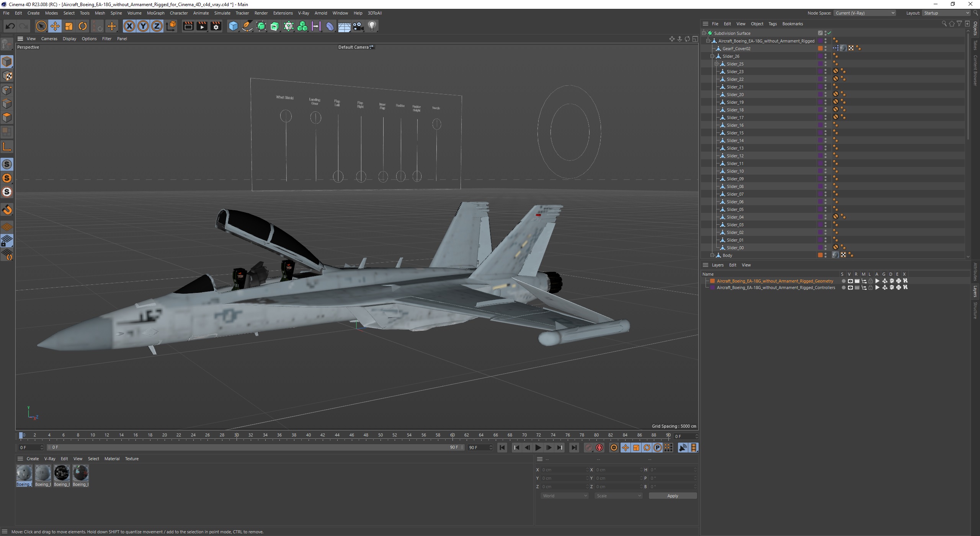Add Floor environment object

click(344, 26)
